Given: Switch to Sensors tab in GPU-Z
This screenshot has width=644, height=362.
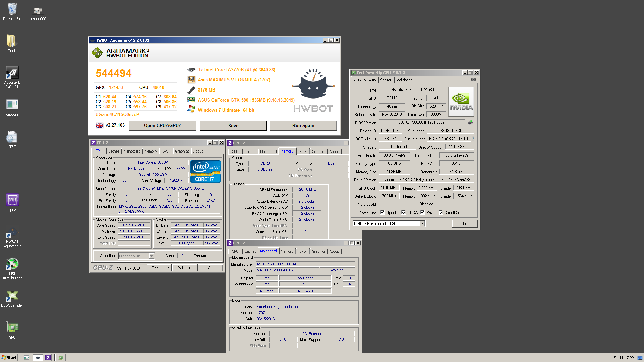Looking at the screenshot, I should coord(386,80).
